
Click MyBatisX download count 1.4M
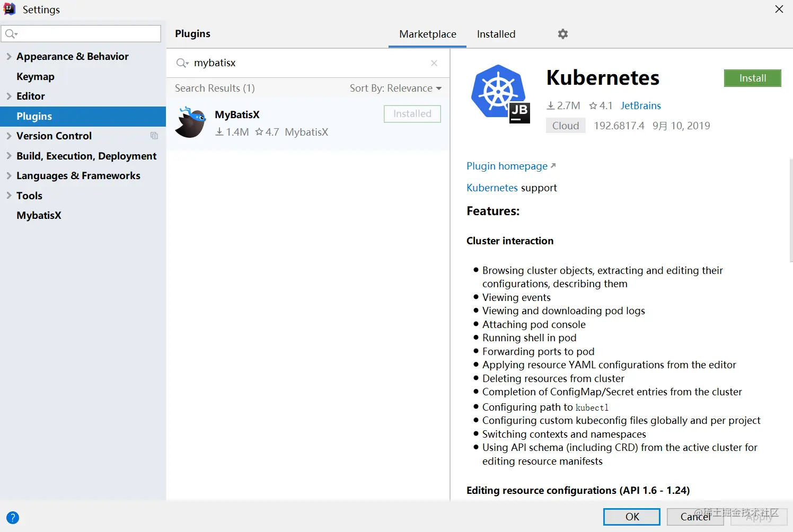pos(232,132)
